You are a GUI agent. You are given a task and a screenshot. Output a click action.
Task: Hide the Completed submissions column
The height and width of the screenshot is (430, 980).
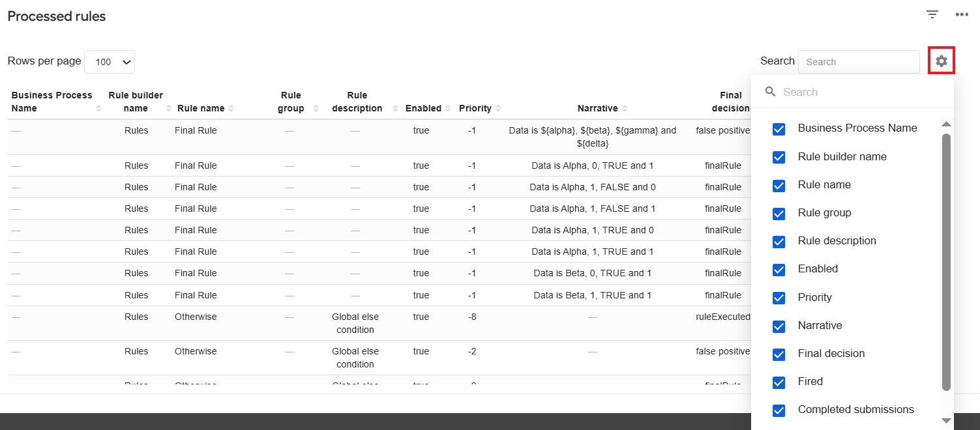click(x=779, y=410)
